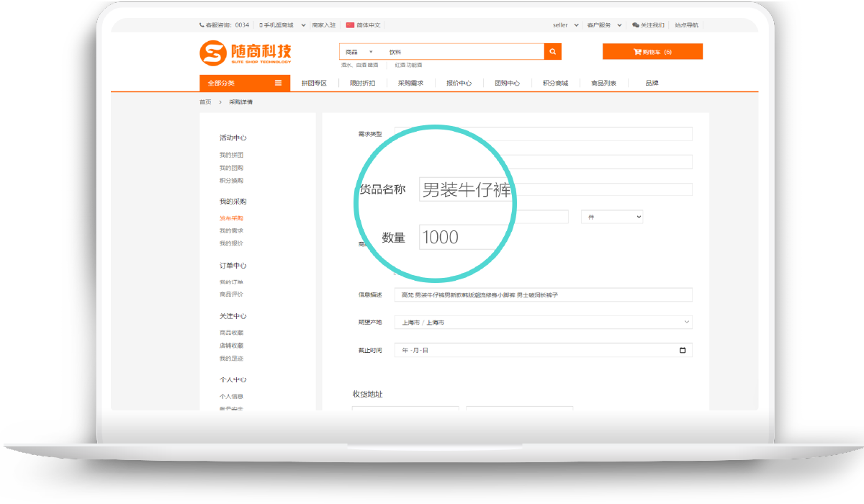Open 店铺收藏 in sidebar

[231, 346]
